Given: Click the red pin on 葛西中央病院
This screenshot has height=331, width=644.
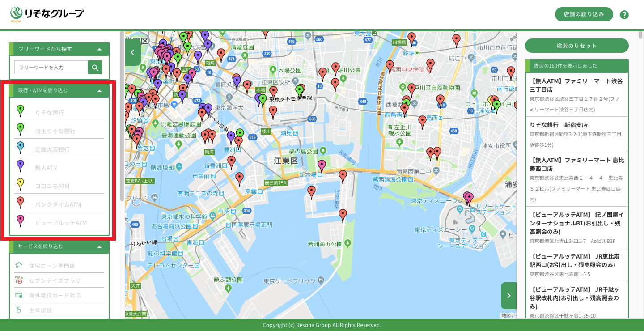Looking at the screenshot, I should (430, 65).
